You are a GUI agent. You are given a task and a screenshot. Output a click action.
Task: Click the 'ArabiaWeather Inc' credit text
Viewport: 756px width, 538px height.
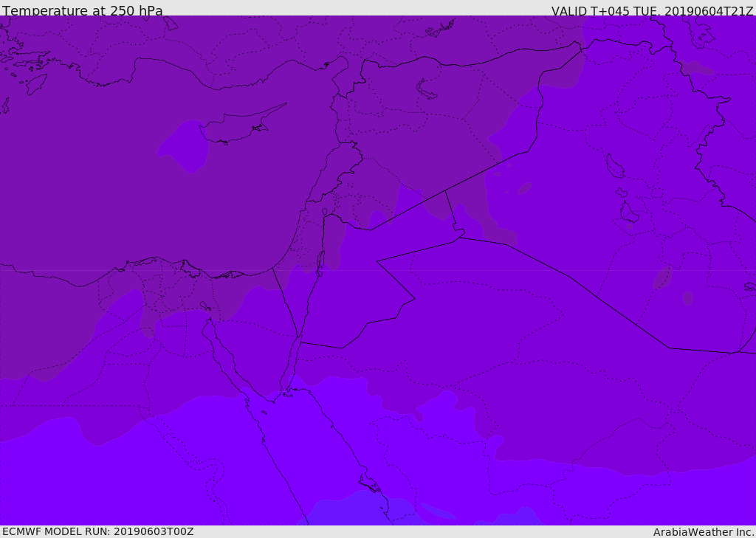point(703,532)
